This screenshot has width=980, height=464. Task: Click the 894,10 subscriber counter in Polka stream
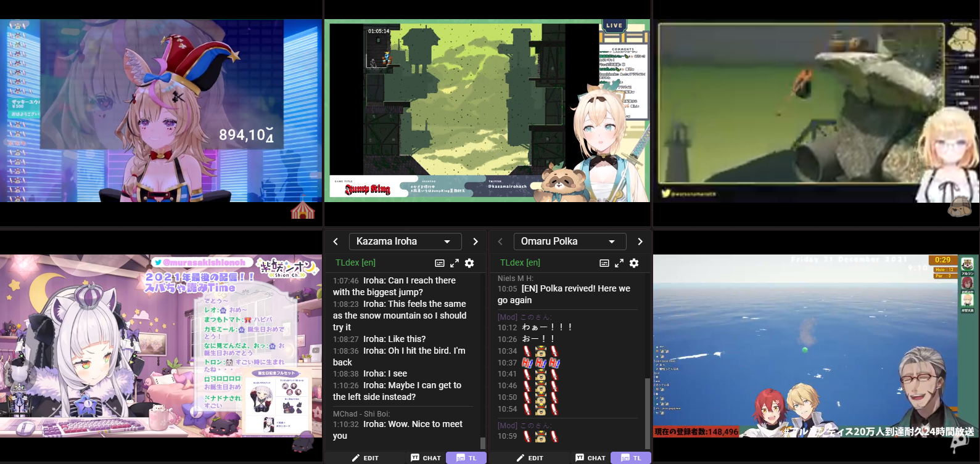tap(247, 135)
